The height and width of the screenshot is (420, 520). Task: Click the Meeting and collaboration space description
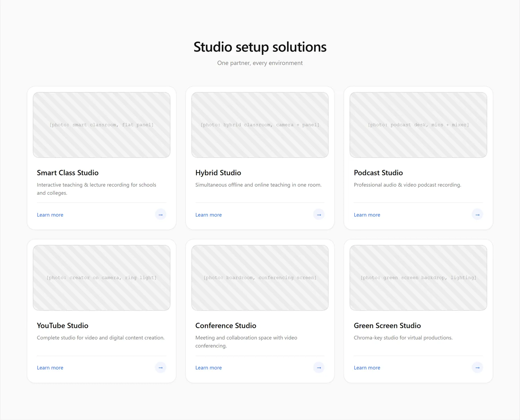246,342
